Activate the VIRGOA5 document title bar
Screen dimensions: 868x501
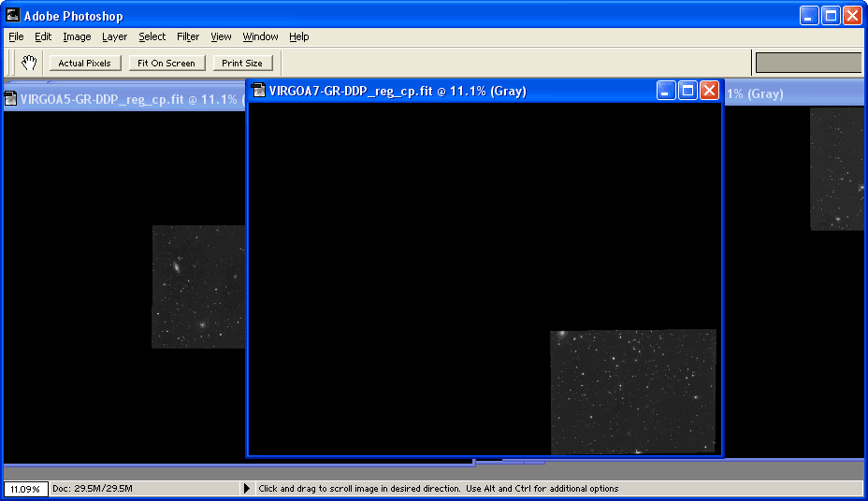122,100
